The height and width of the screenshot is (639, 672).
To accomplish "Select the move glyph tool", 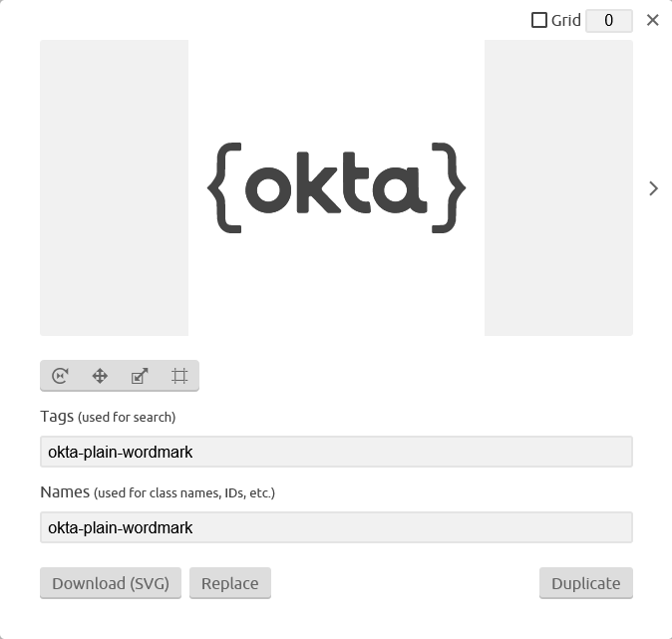I will coord(100,376).
